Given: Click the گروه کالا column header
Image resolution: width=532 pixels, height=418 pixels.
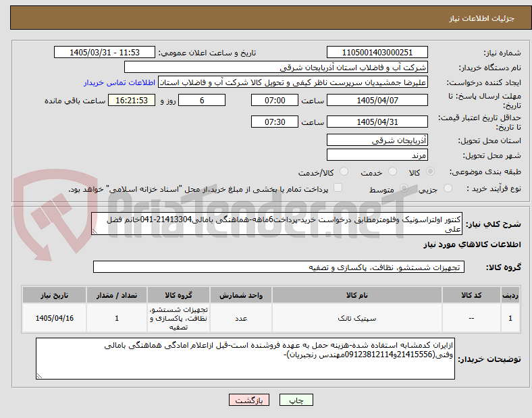Looking at the screenshot, I should tap(178, 295).
